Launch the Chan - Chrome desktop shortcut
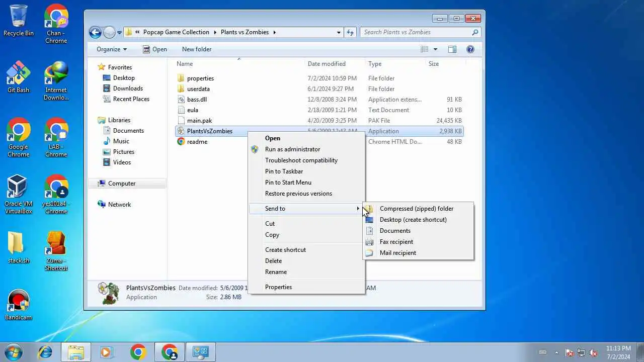 click(56, 24)
